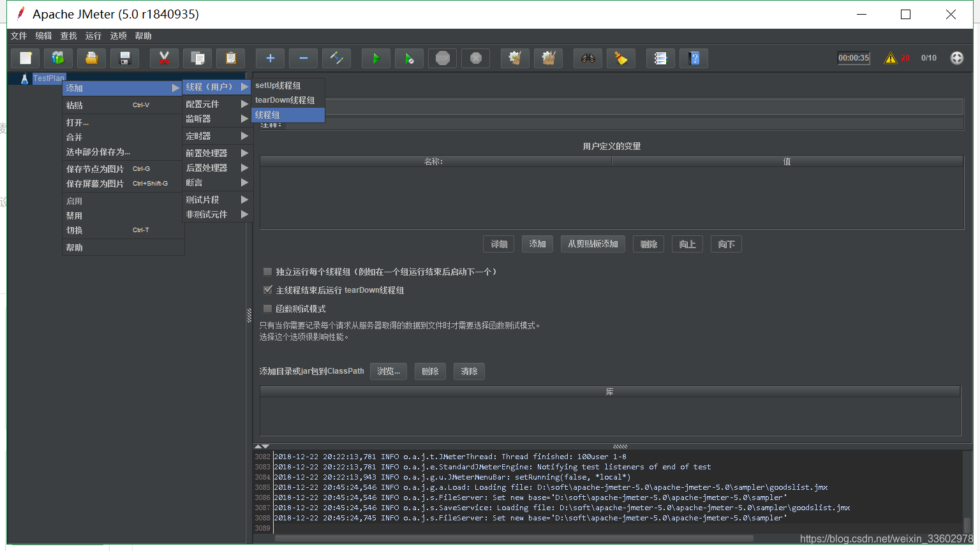980x551 pixels.
Task: Choose setUp线程组 from submenu
Action: tap(288, 85)
